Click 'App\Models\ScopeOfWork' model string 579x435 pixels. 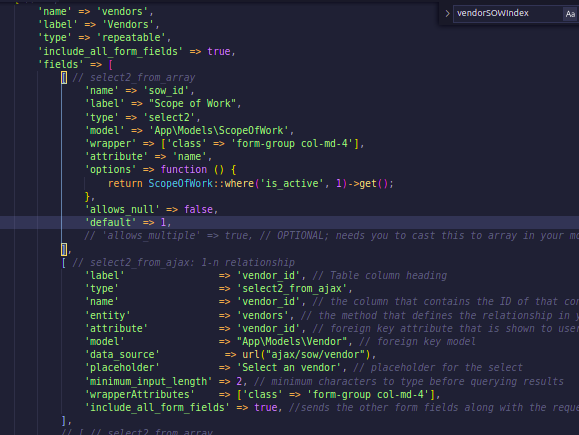(219, 130)
